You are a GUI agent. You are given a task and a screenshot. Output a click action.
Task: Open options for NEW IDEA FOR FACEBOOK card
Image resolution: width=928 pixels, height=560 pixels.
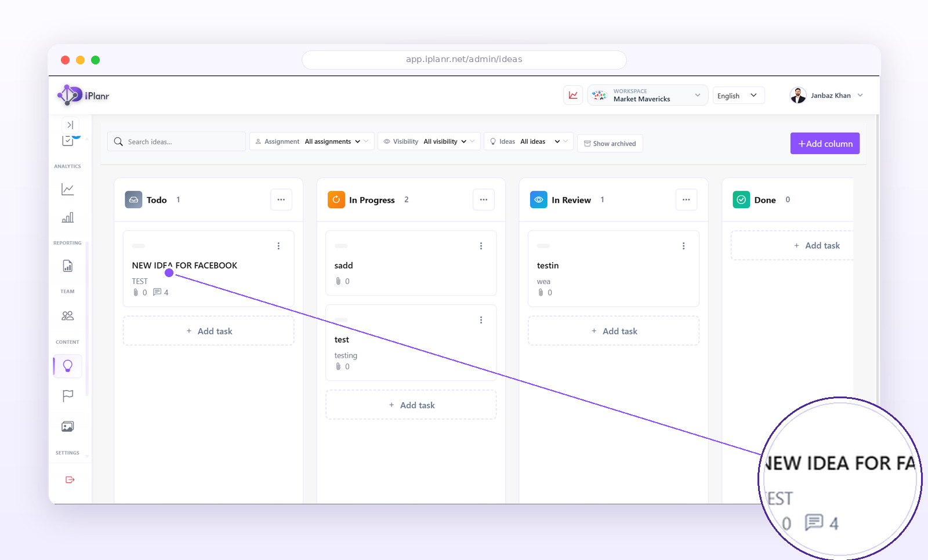click(278, 246)
